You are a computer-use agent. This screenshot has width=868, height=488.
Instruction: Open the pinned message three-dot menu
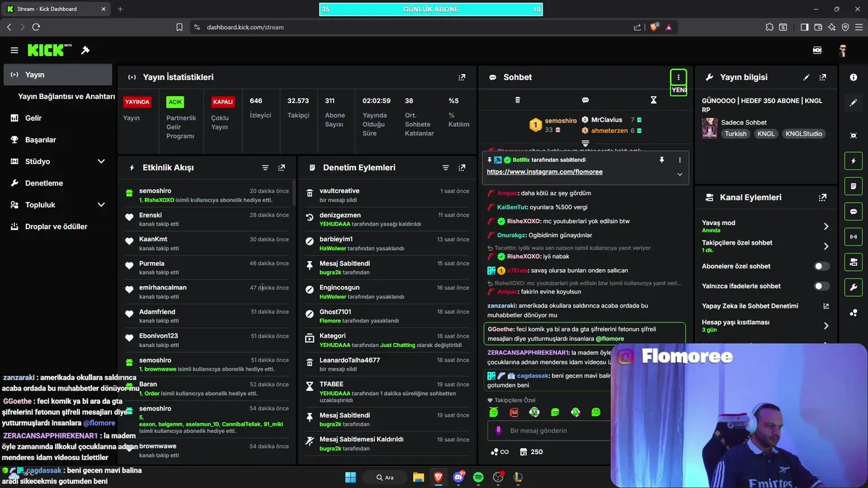(679, 160)
